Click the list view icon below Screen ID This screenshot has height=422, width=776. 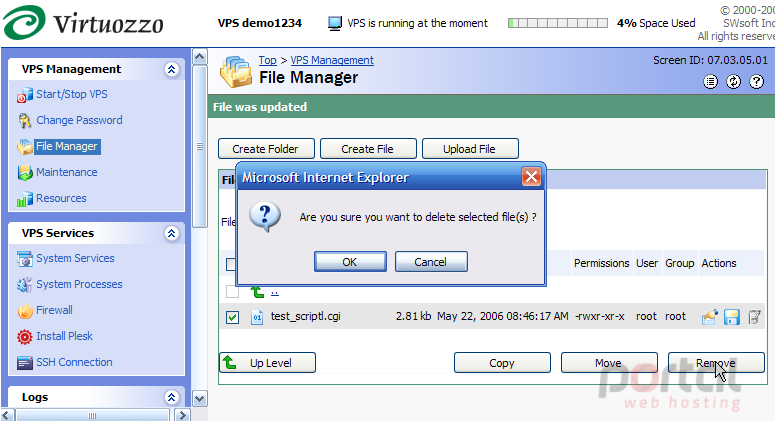coord(710,82)
